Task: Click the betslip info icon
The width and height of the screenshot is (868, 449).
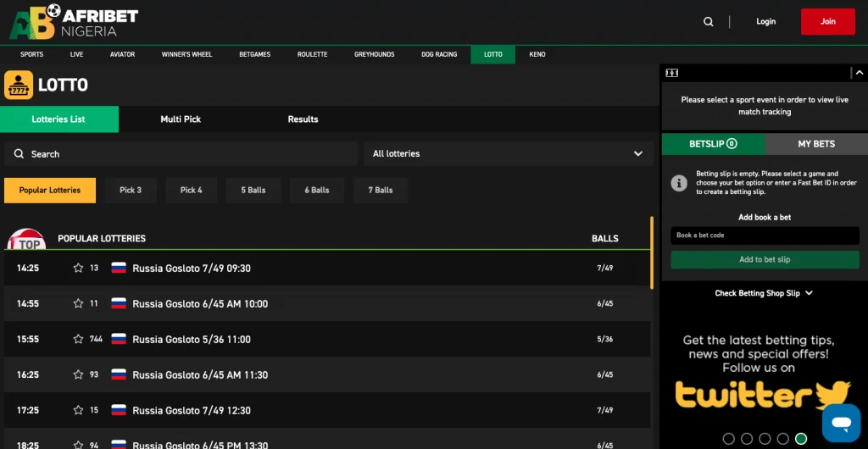Action: [678, 183]
